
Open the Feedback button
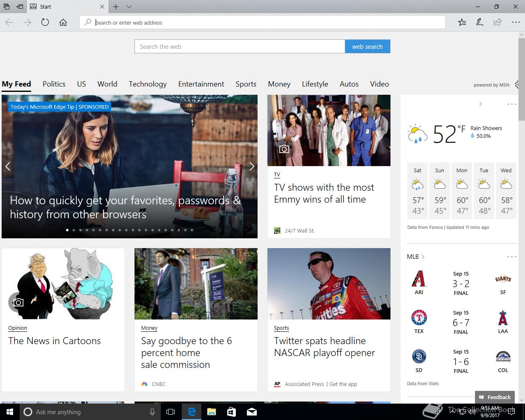495,397
